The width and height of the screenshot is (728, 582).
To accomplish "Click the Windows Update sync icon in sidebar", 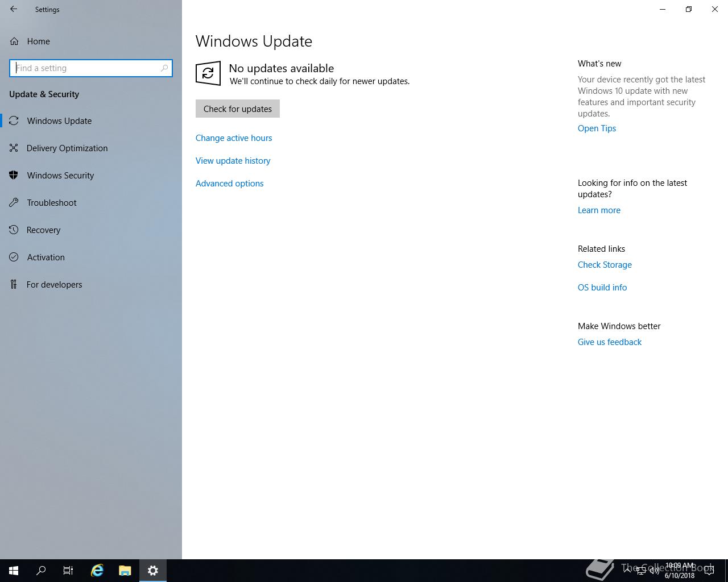I will [x=14, y=120].
